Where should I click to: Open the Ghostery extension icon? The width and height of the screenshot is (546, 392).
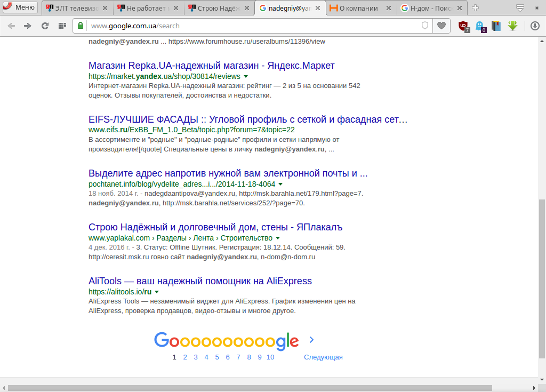(x=480, y=26)
